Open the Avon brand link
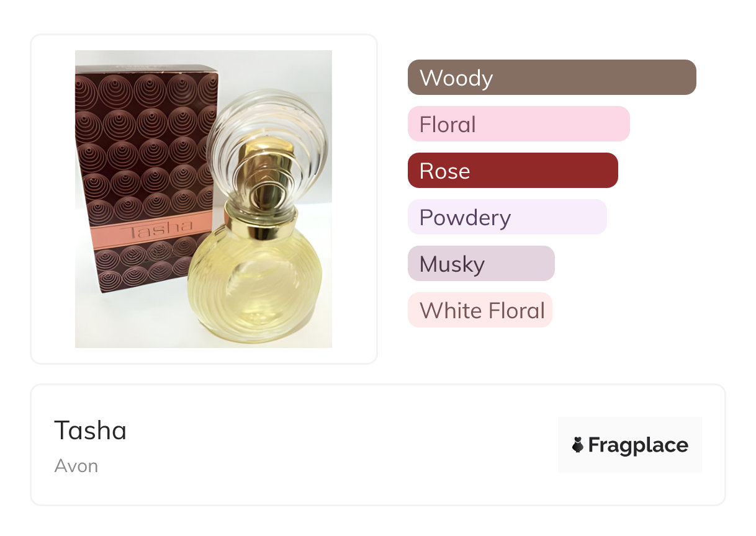756x536 pixels. coord(76,466)
